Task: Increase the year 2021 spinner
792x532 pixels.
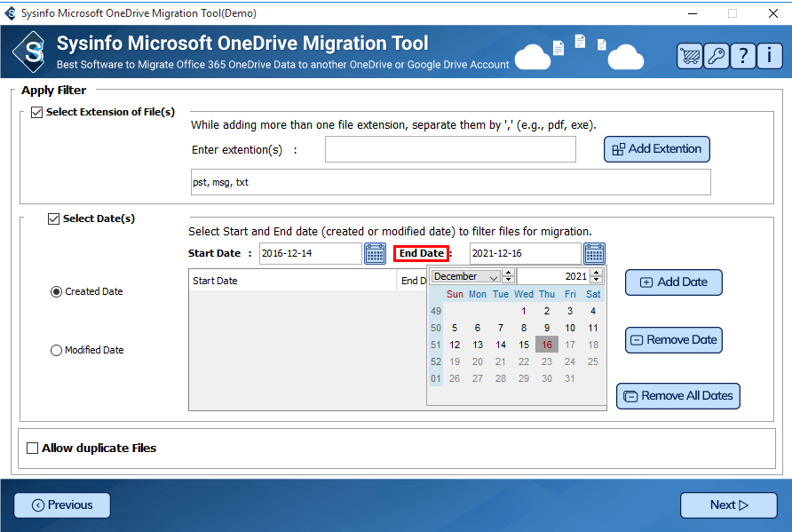Action: point(596,273)
